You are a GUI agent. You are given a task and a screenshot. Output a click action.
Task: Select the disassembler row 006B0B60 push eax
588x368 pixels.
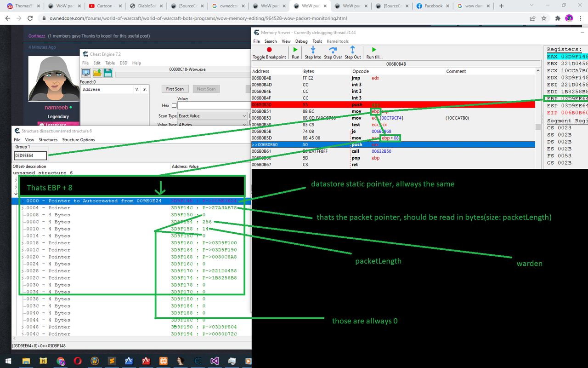coord(393,144)
